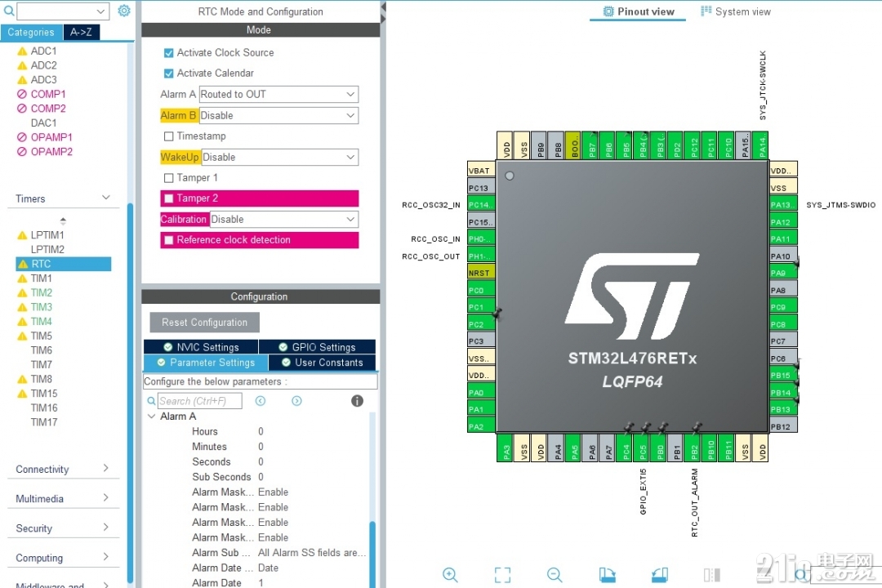
Task: Open the Calibration dropdown
Action: point(284,220)
